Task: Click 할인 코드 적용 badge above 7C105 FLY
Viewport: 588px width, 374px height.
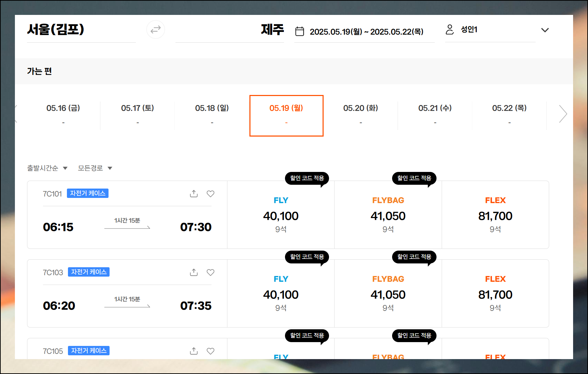Action: [x=307, y=336]
